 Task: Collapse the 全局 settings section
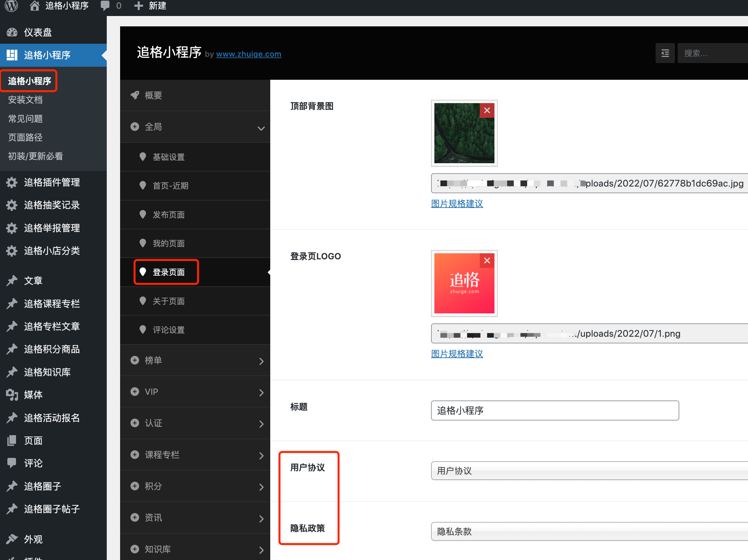195,127
